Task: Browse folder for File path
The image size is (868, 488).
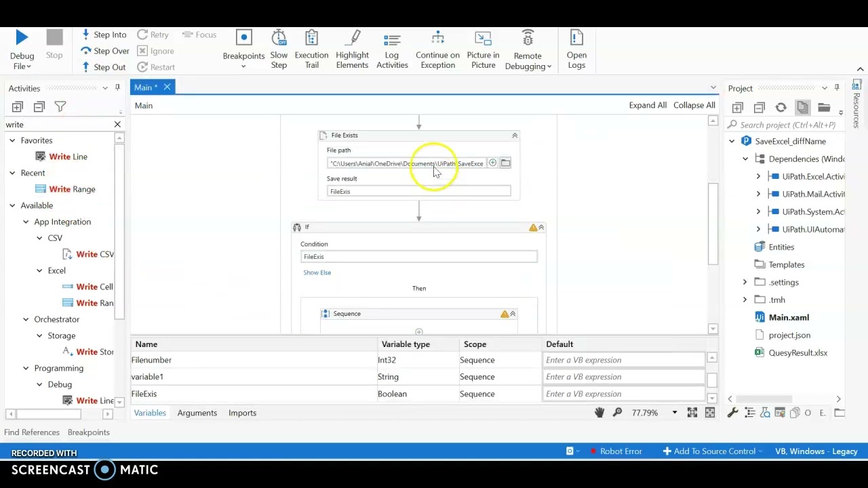Action: point(505,163)
